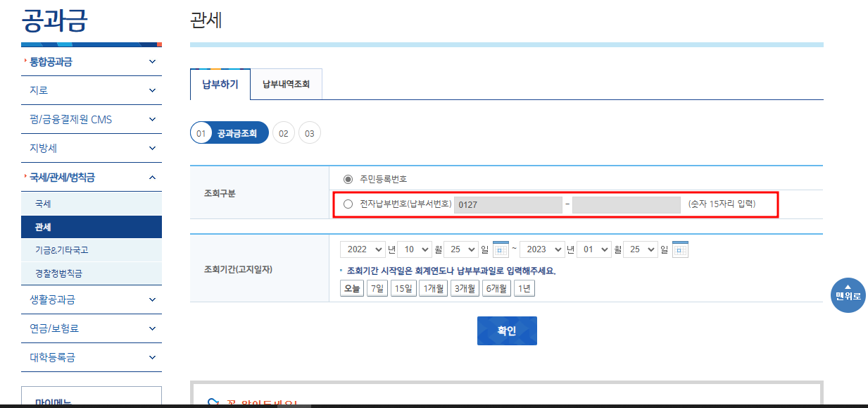Select the 전자납부번호(납부서번호) radio button

[x=348, y=204]
